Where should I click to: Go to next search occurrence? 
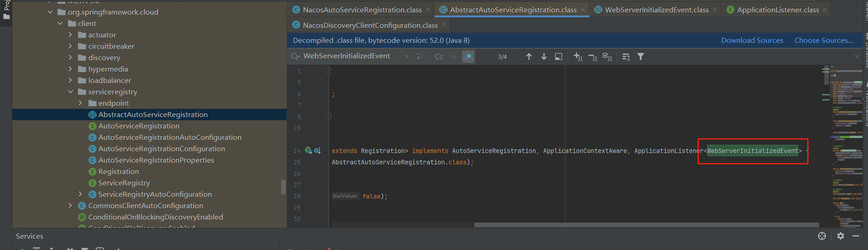pos(544,56)
